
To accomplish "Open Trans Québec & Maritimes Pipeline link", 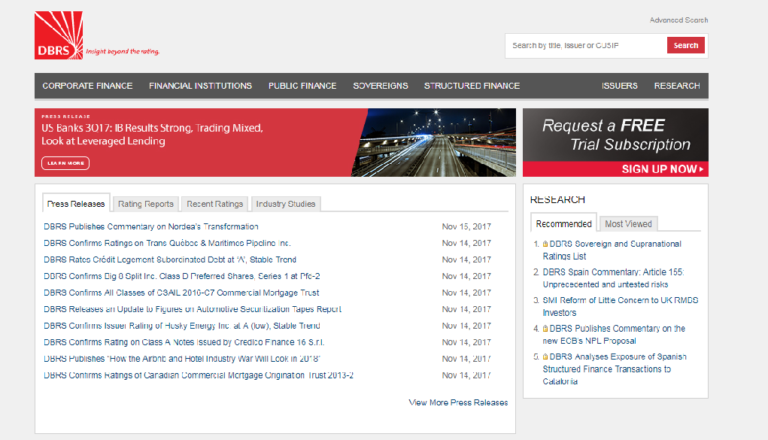I will 167,243.
